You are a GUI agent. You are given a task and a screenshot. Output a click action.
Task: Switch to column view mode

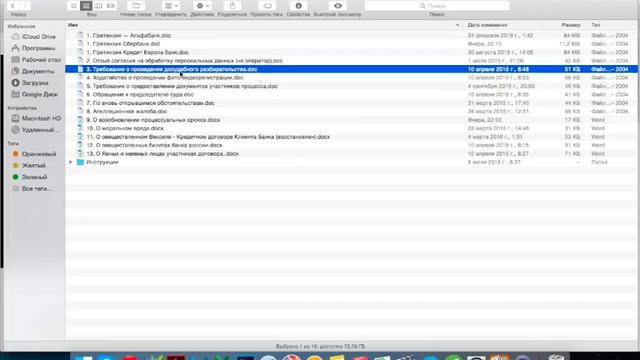[98, 6]
